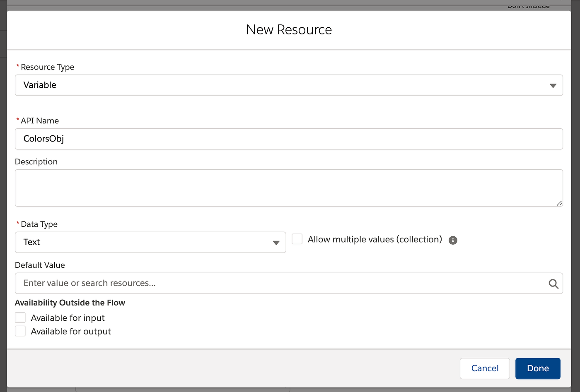Click the search magnifier in Default Value
580x392 pixels.
[x=553, y=284]
